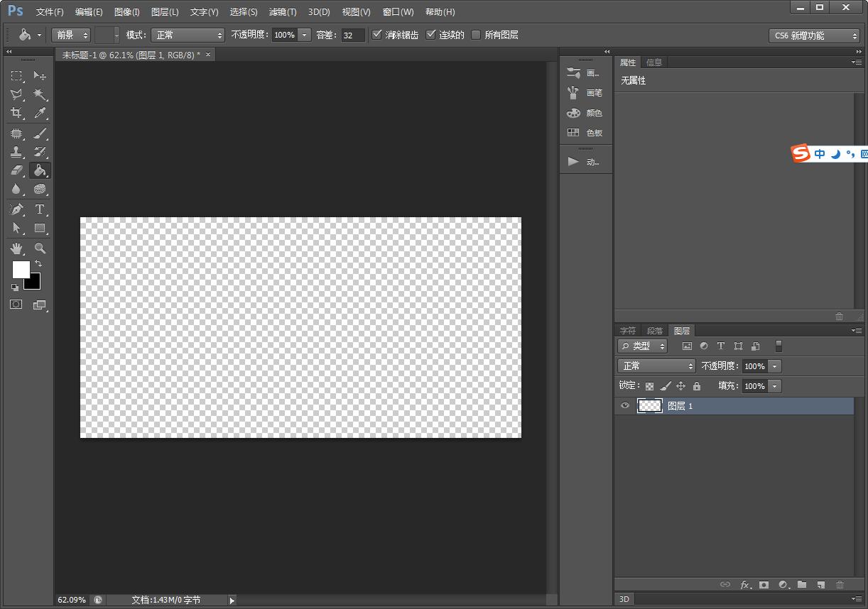Select the Magic Wand tool

[x=40, y=94]
